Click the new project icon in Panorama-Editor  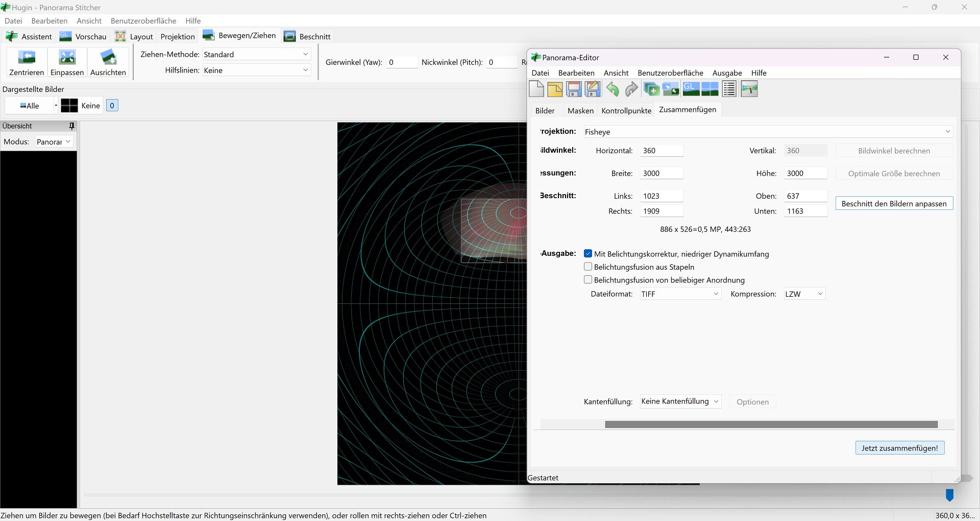point(536,89)
